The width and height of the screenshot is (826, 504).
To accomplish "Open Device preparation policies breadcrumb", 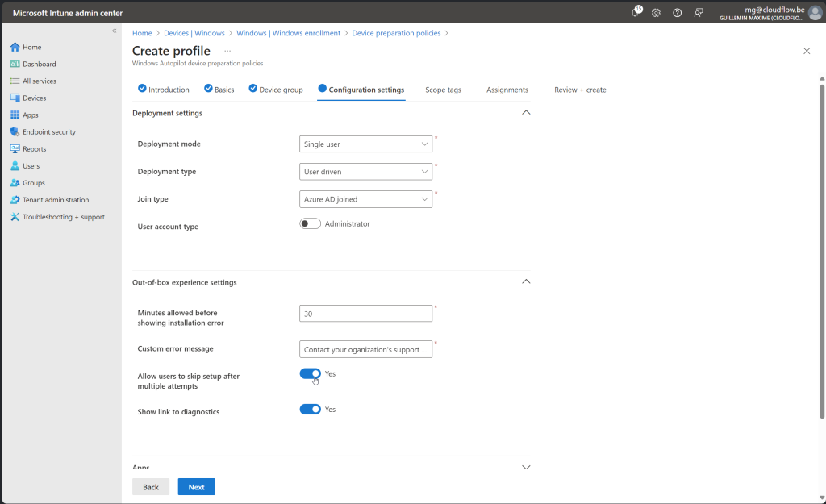I will (x=396, y=32).
